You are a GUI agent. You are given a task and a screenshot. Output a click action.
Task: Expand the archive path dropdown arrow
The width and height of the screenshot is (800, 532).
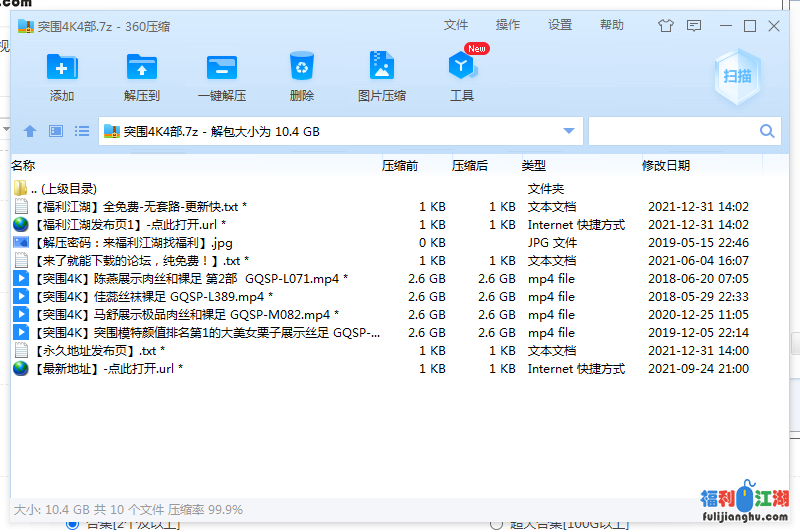coord(569,131)
